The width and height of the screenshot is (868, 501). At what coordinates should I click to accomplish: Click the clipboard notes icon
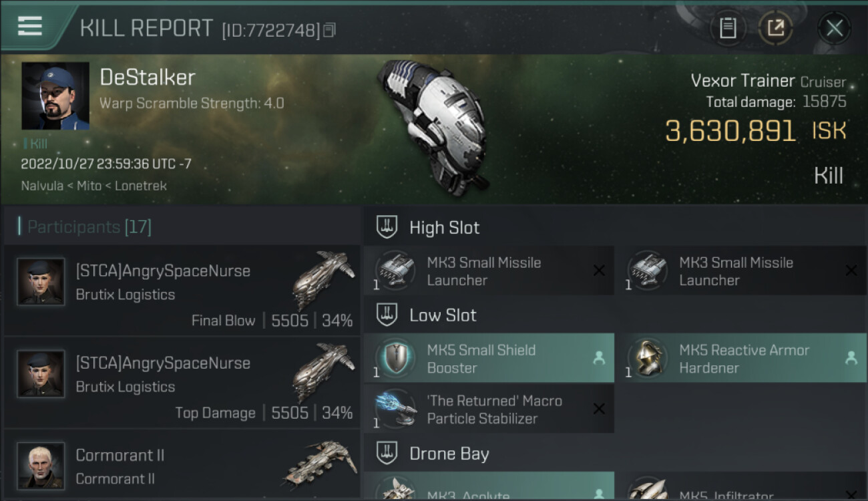point(727,28)
